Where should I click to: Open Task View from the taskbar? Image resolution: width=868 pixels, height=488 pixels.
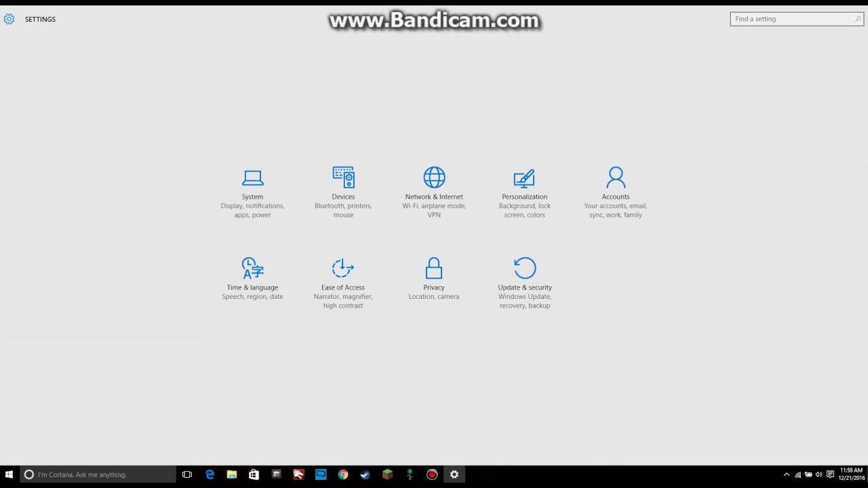[x=186, y=474]
